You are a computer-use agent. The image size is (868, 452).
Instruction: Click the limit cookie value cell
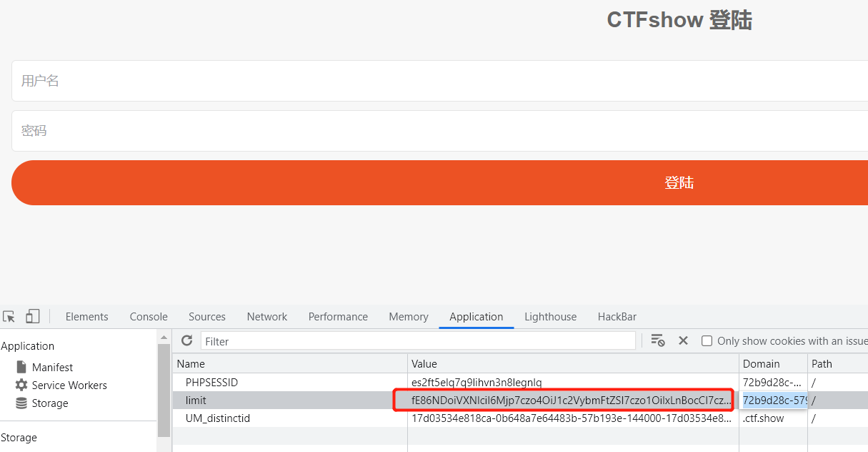click(x=574, y=401)
